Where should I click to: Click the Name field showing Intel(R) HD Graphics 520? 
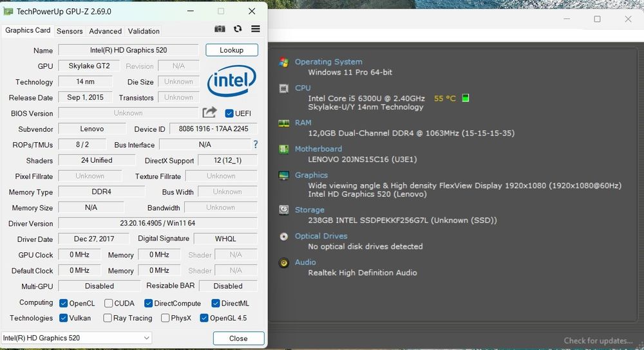click(x=129, y=50)
